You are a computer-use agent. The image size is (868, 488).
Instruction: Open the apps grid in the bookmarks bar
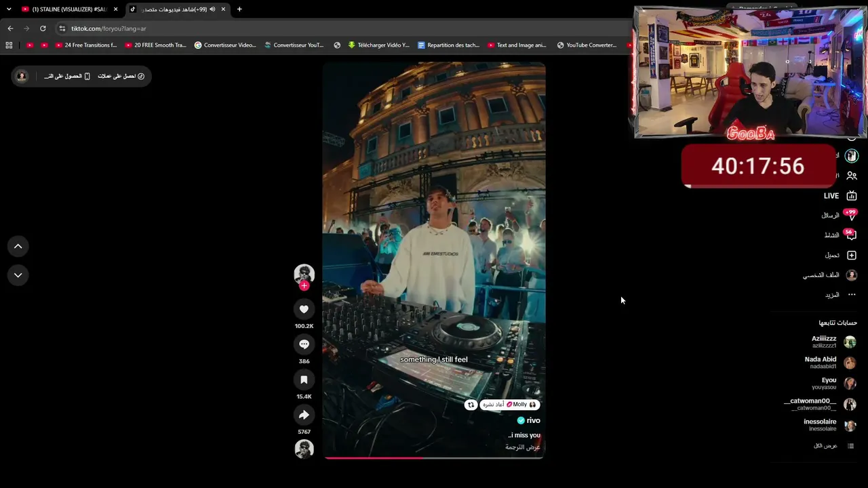[x=9, y=45]
